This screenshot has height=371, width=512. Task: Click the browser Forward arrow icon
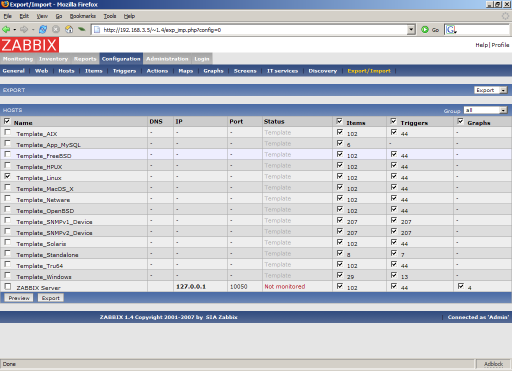(x=24, y=30)
